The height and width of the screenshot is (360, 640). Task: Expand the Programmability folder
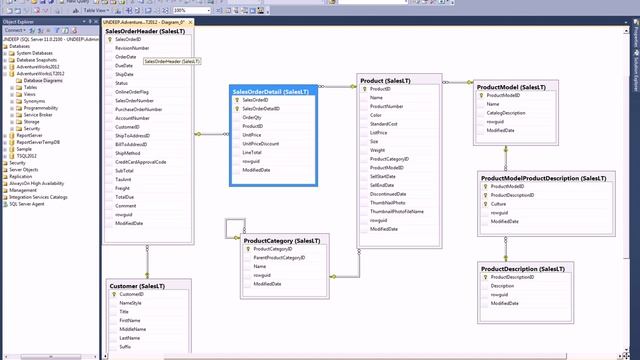[x=12, y=108]
